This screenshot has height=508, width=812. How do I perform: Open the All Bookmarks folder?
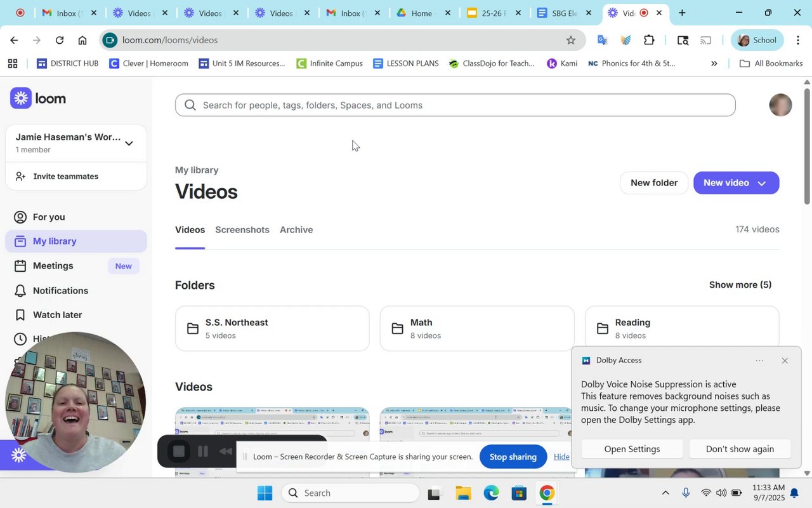[x=771, y=63]
